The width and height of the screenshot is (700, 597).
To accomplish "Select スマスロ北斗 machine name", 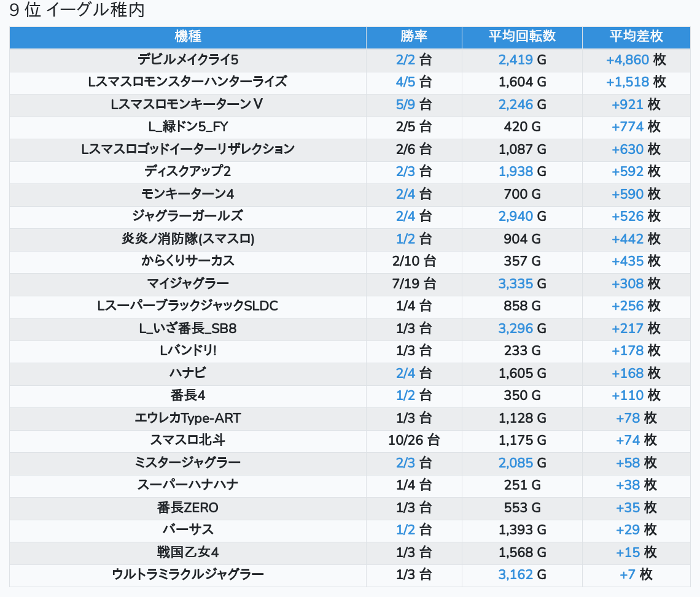I will [188, 441].
